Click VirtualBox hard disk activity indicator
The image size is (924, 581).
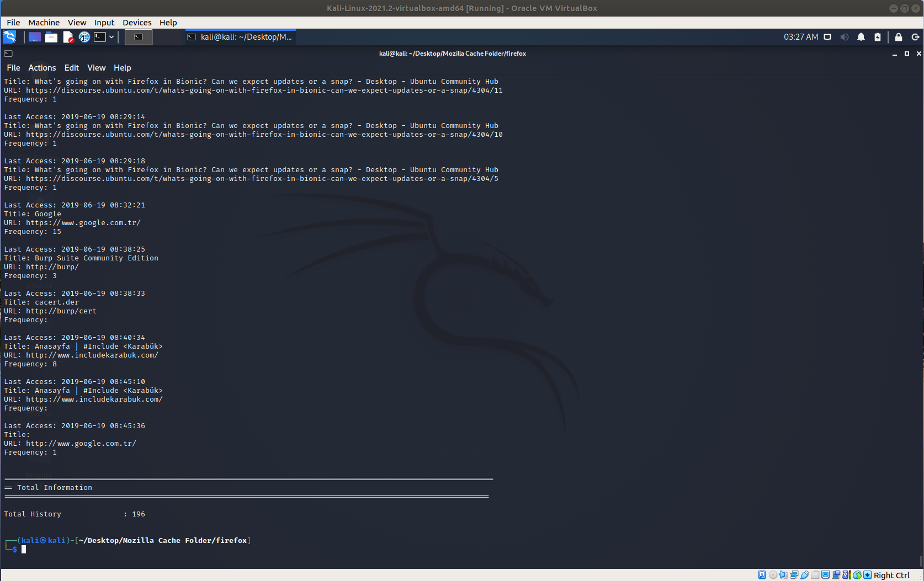coord(762,575)
